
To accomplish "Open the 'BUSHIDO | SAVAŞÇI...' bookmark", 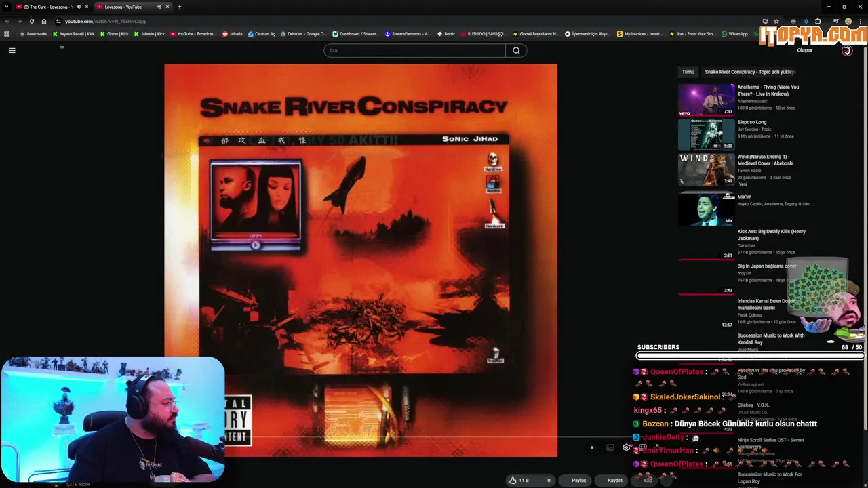I will (483, 33).
